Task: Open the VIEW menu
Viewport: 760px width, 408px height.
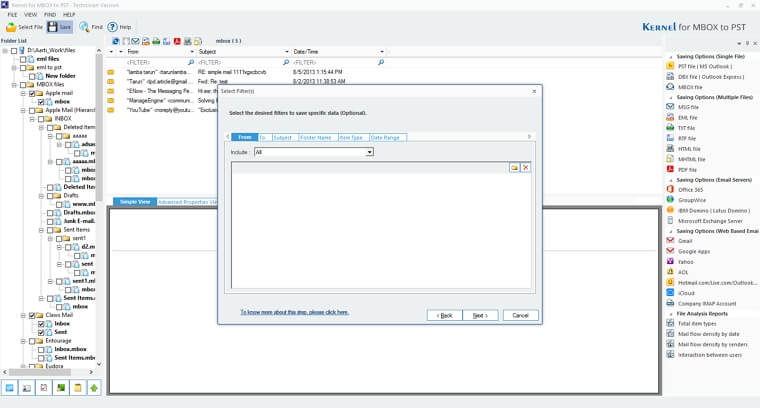Action: click(x=31, y=15)
